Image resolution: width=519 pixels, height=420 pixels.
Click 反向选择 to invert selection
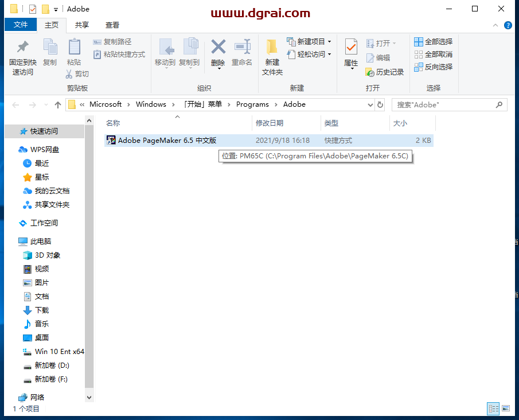(x=433, y=67)
